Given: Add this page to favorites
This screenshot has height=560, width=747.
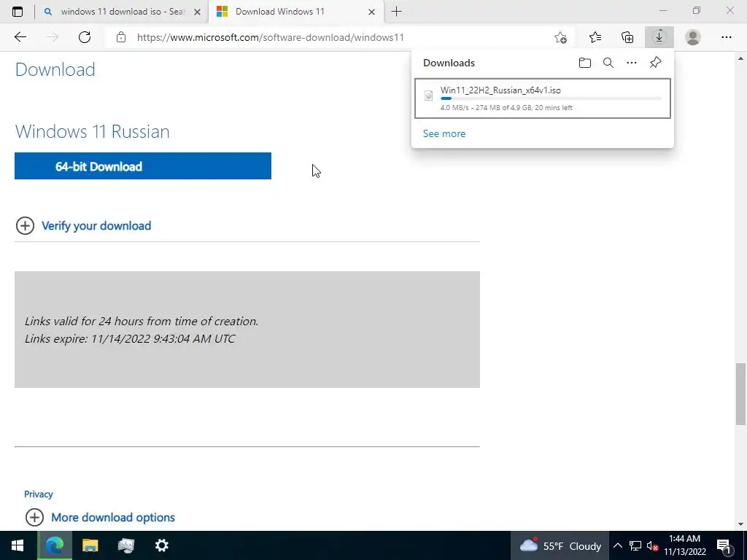Looking at the screenshot, I should (561, 37).
